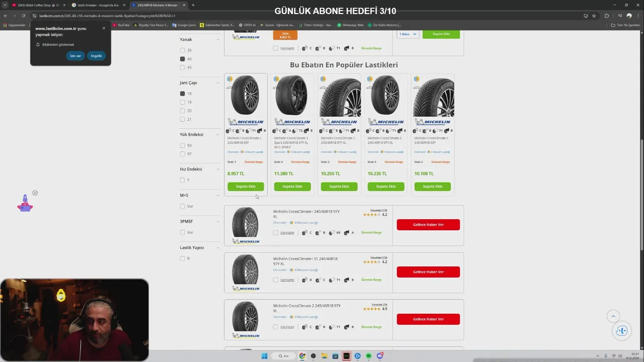The image size is (644, 362).
Task: Click Engelle in notification popup
Action: click(x=97, y=56)
